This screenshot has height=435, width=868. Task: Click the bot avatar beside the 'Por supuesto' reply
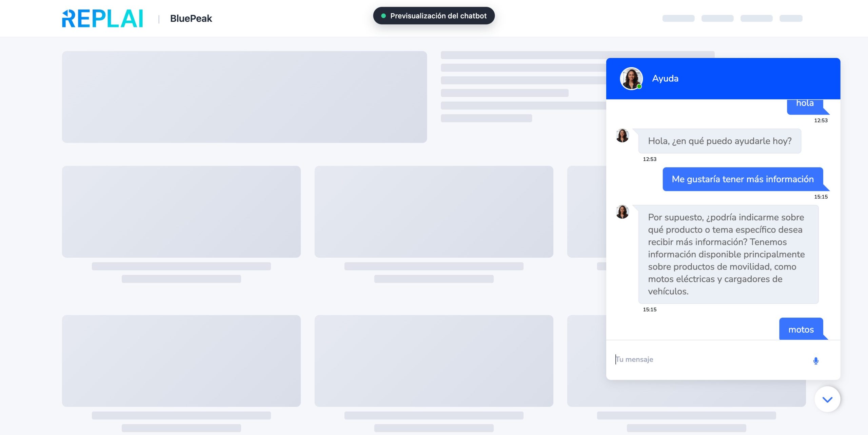pos(622,212)
